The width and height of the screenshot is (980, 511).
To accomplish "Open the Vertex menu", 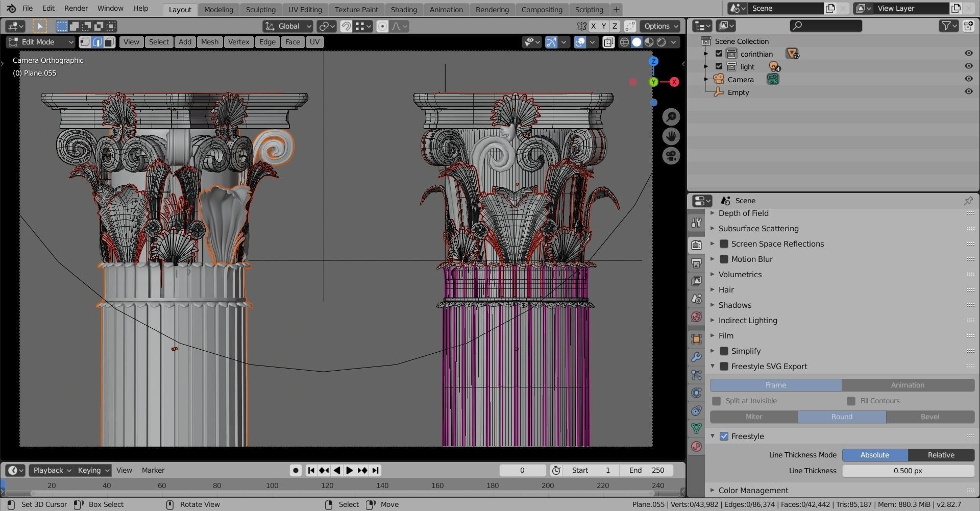I will pyautogui.click(x=238, y=42).
